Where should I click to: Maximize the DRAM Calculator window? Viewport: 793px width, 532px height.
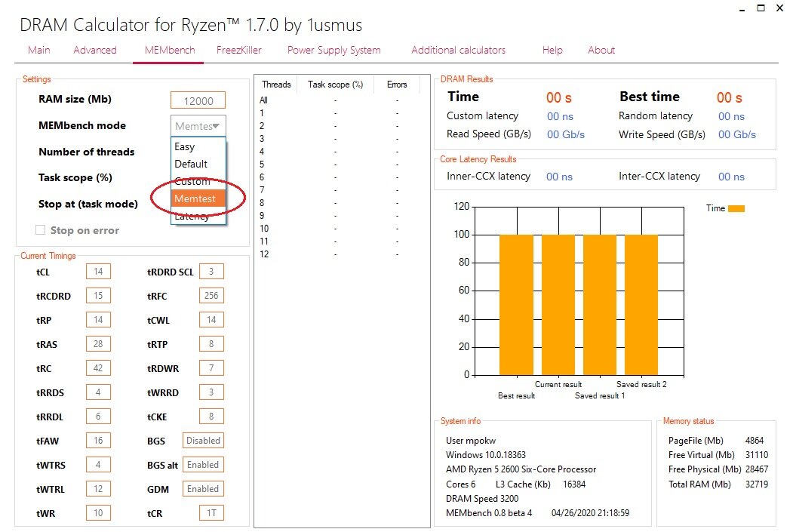click(x=761, y=8)
